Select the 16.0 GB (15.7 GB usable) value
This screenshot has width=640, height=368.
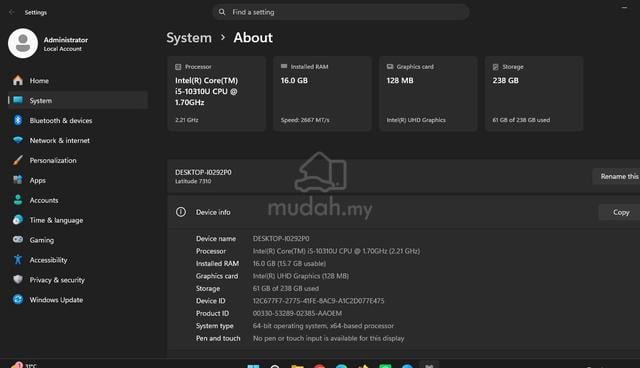(x=289, y=264)
